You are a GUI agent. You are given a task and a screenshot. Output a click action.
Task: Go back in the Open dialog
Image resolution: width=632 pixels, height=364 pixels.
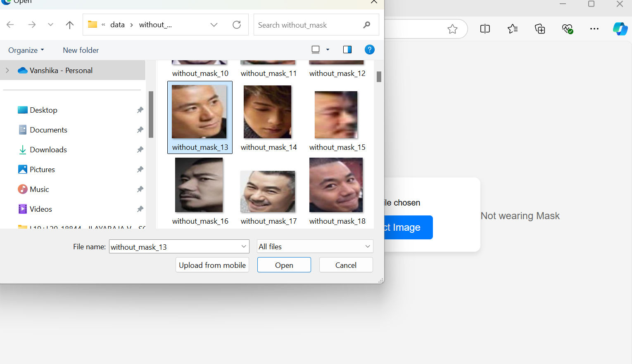(10, 25)
